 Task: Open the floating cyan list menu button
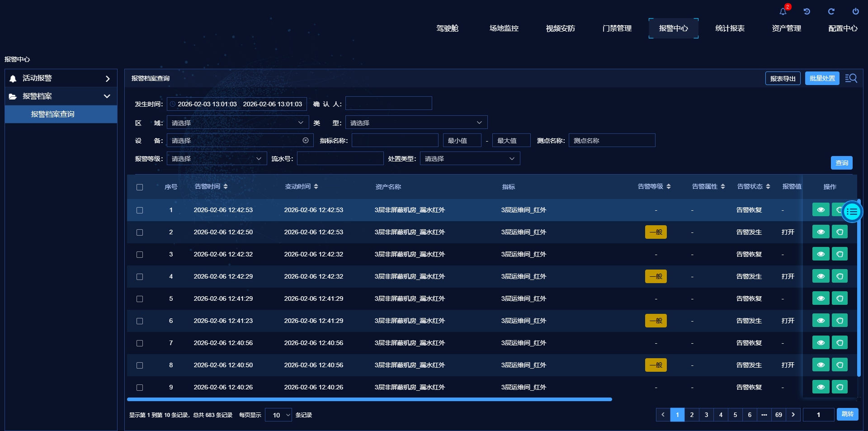[852, 212]
